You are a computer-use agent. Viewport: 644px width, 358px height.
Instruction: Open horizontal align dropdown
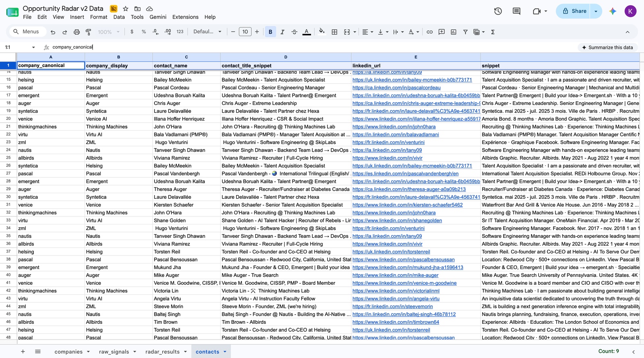[367, 32]
